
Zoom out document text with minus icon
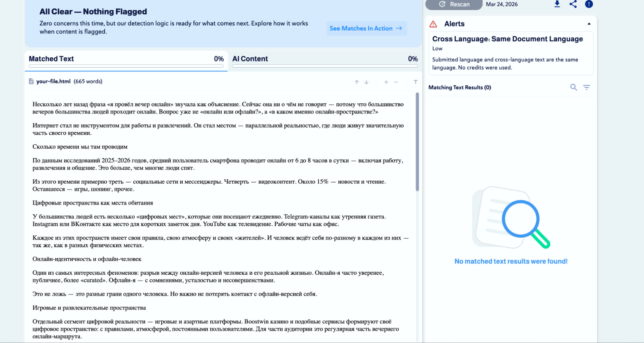pyautogui.click(x=396, y=82)
